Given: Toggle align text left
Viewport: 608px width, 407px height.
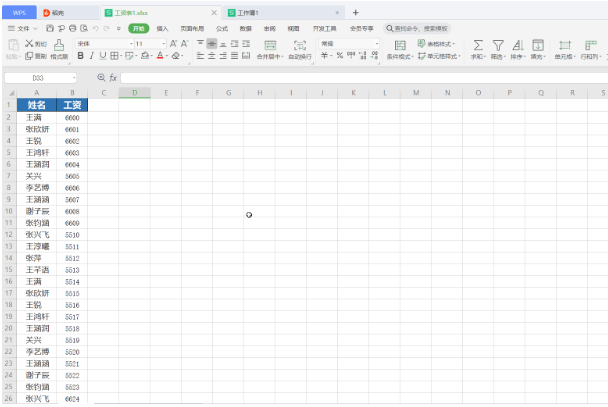Looking at the screenshot, I should click(x=200, y=56).
